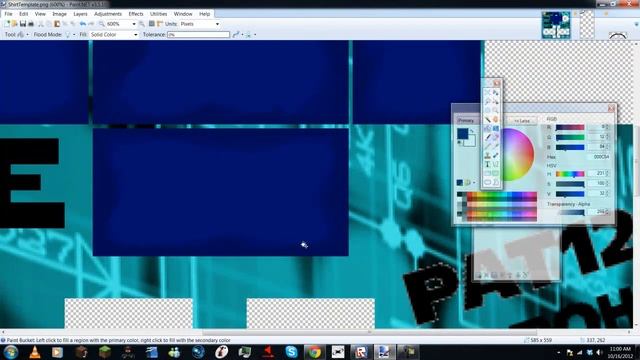Open the Primary color selector dropdown
Screen dimensions: 640x360
[x=468, y=120]
